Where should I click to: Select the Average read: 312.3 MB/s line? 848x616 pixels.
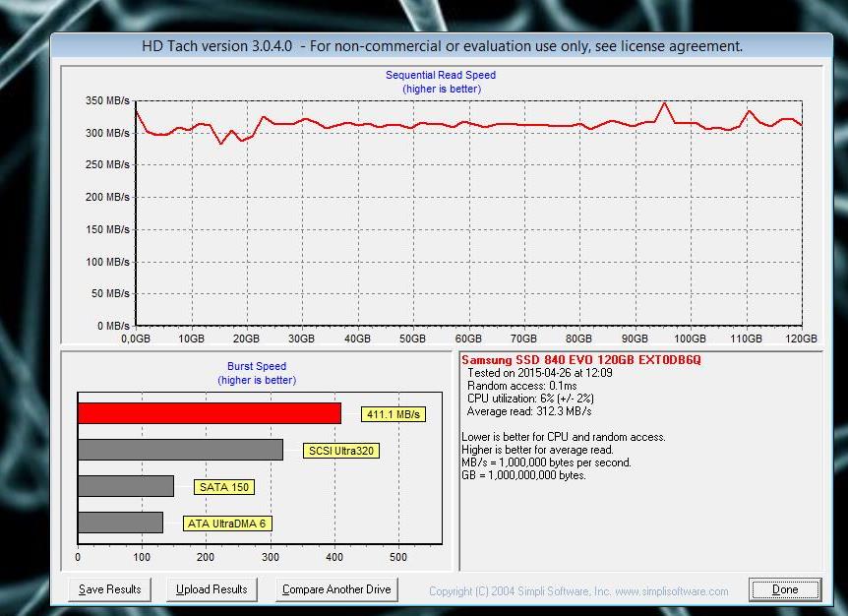(529, 411)
